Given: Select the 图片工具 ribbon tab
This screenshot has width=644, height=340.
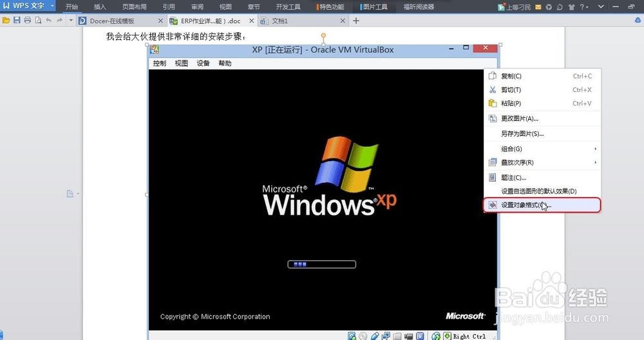Looking at the screenshot, I should [374, 6].
